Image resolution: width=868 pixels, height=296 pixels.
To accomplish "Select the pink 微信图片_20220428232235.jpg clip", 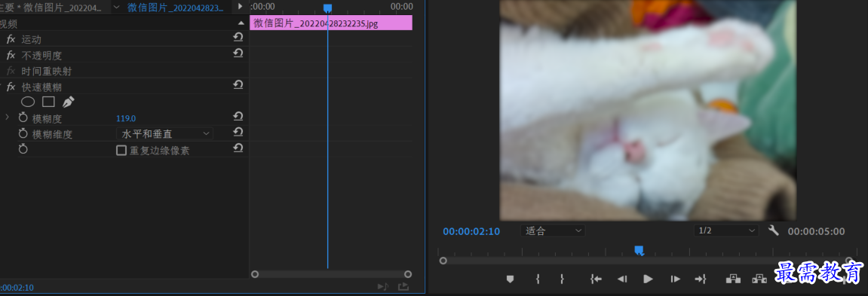I will [x=331, y=23].
